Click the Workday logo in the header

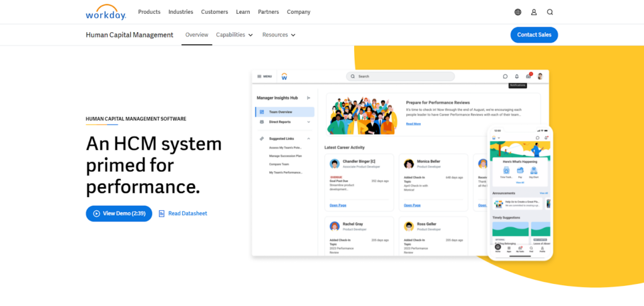coord(104,12)
